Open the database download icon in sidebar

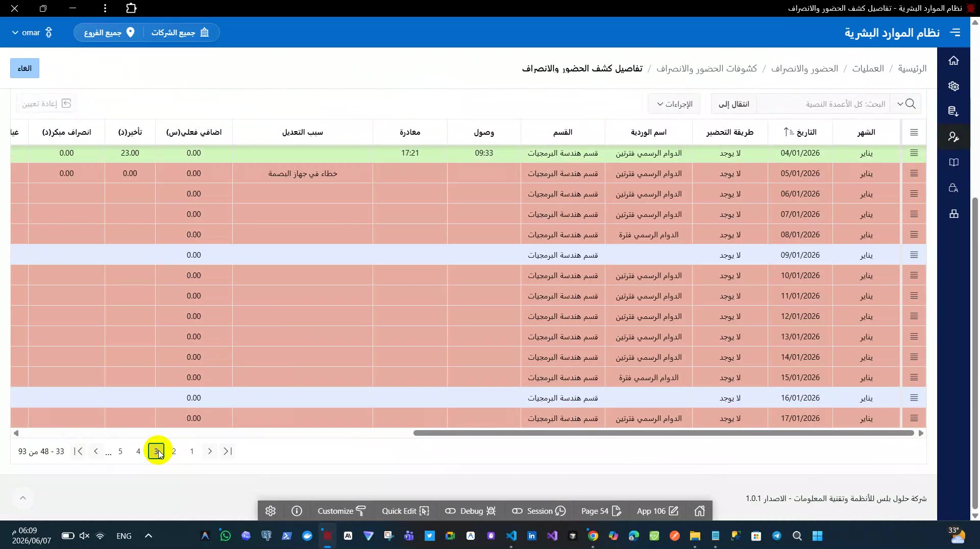coord(953,111)
